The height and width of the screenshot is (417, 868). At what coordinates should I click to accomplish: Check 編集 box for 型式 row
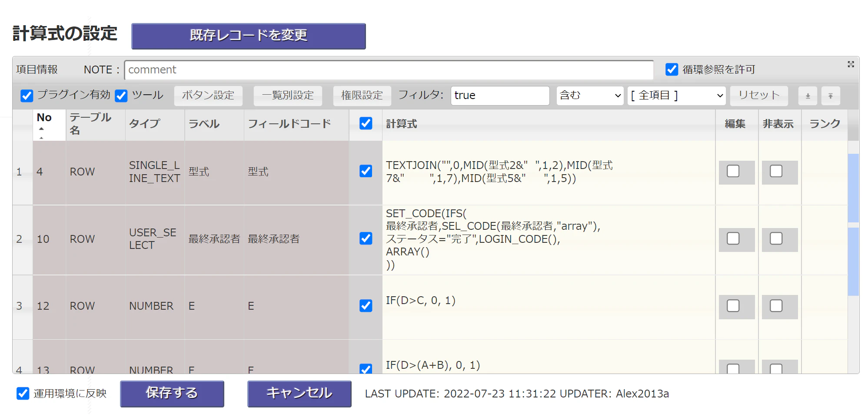pyautogui.click(x=733, y=171)
